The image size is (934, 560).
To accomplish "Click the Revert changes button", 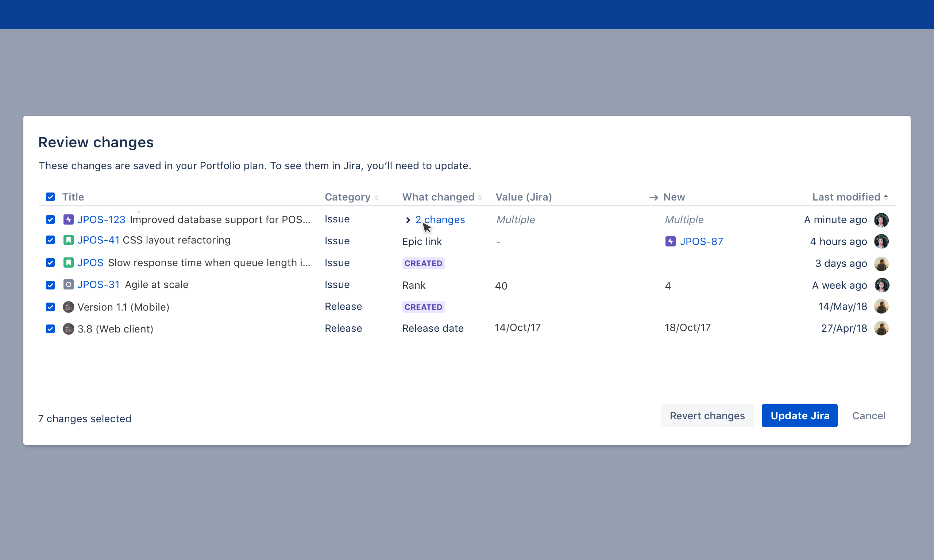I will 707,416.
